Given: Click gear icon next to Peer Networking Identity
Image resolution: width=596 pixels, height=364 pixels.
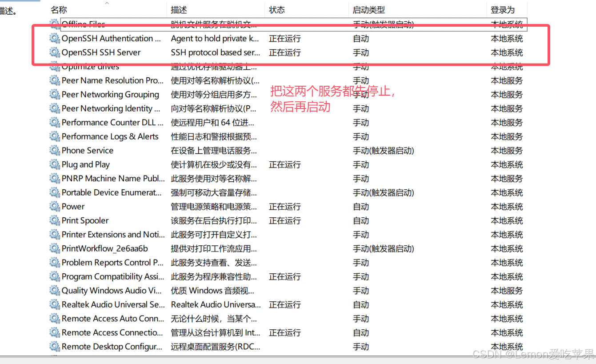Looking at the screenshot, I should [55, 108].
